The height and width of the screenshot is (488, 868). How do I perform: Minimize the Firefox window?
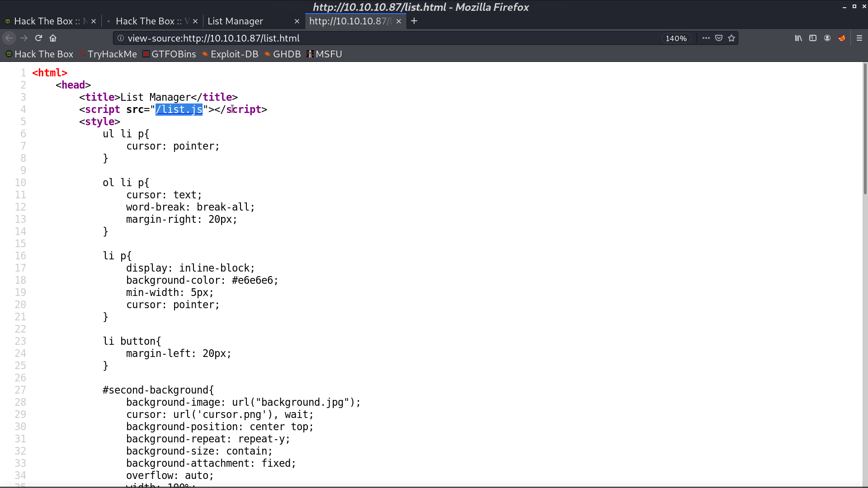pos(844,7)
